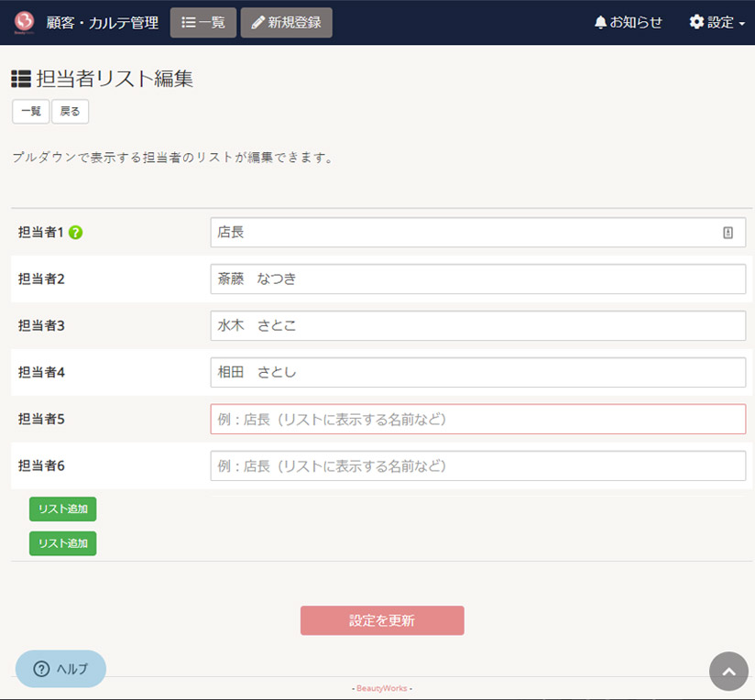This screenshot has height=700, width=755.
Task: Click the gear icon next to 設定
Action: pyautogui.click(x=696, y=22)
